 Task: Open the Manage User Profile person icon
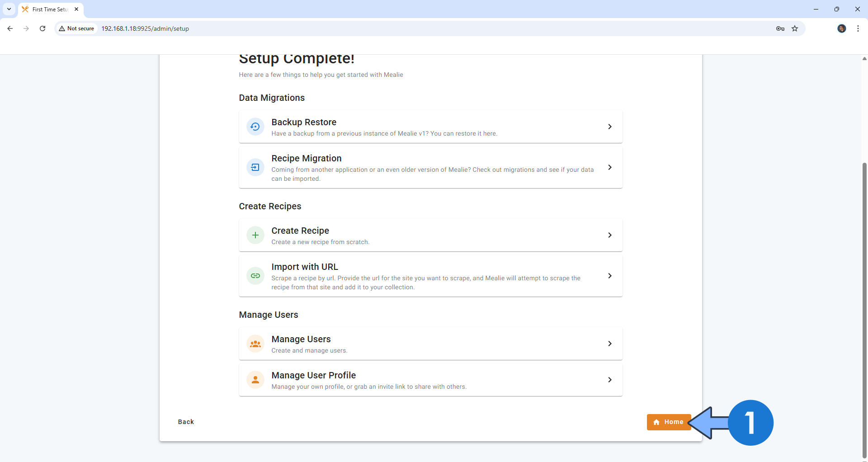tap(255, 379)
